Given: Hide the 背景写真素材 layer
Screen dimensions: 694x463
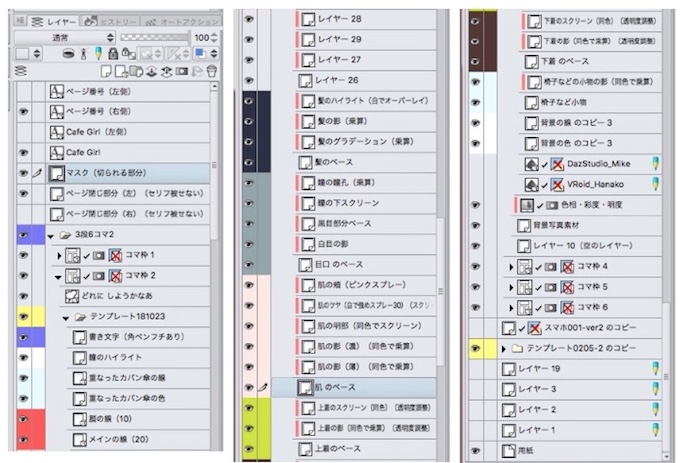Looking at the screenshot, I should coord(475,225).
